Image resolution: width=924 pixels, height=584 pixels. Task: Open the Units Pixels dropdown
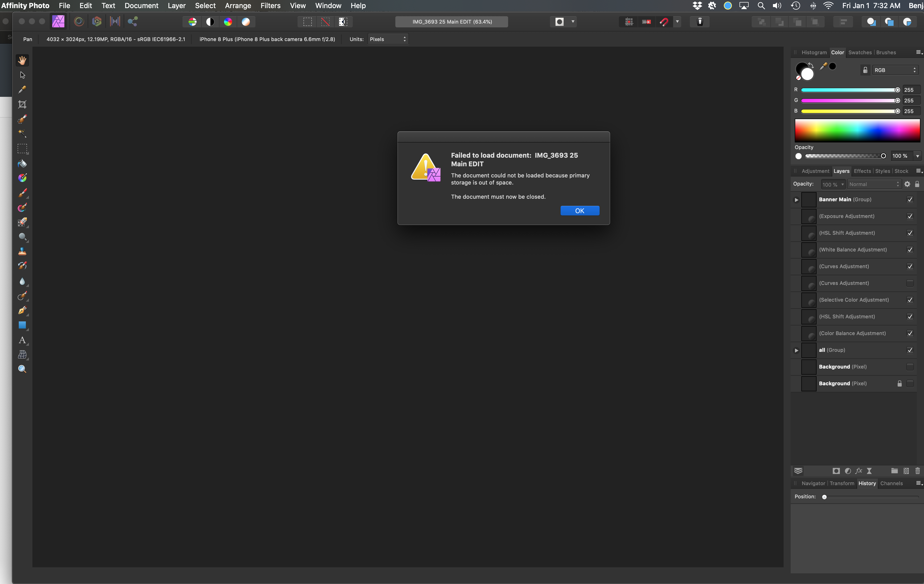[x=388, y=39]
